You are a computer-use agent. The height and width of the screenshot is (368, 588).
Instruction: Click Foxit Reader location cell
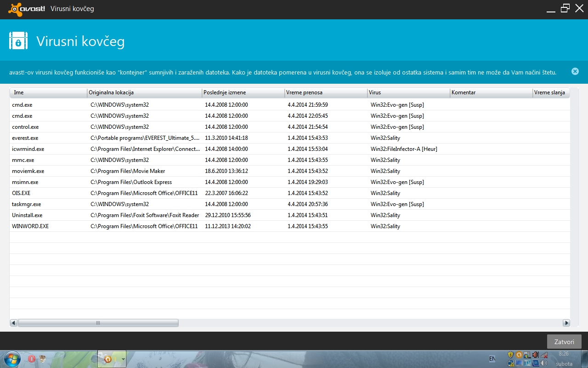(145, 215)
